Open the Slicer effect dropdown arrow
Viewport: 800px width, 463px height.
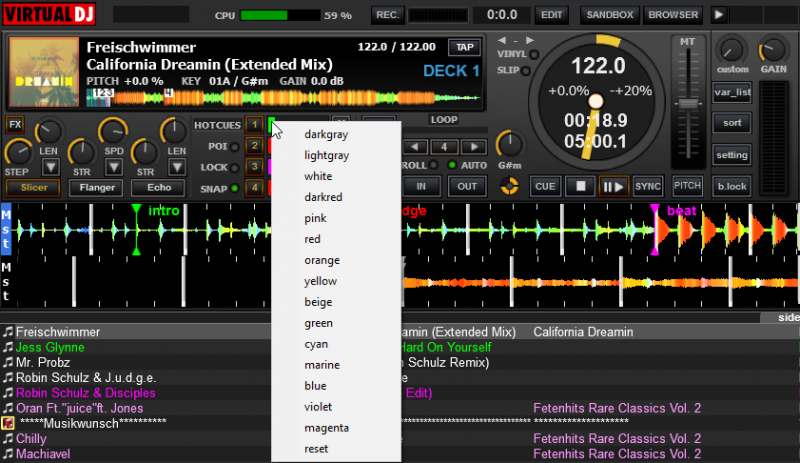tap(51, 167)
